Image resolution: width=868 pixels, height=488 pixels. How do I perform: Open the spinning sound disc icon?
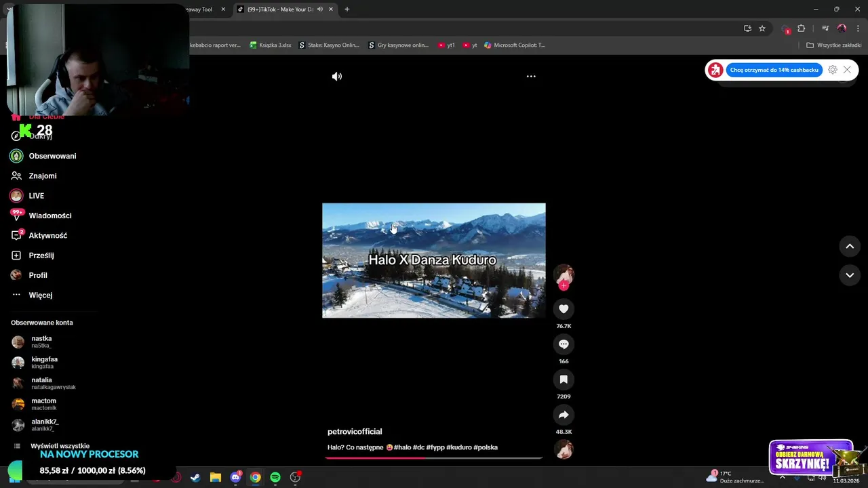click(564, 449)
